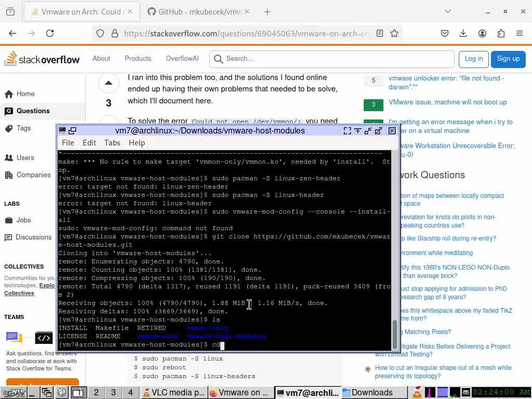Image resolution: width=532 pixels, height=399 pixels.
Task: Open the window list taskbar icon
Action: tap(46, 393)
